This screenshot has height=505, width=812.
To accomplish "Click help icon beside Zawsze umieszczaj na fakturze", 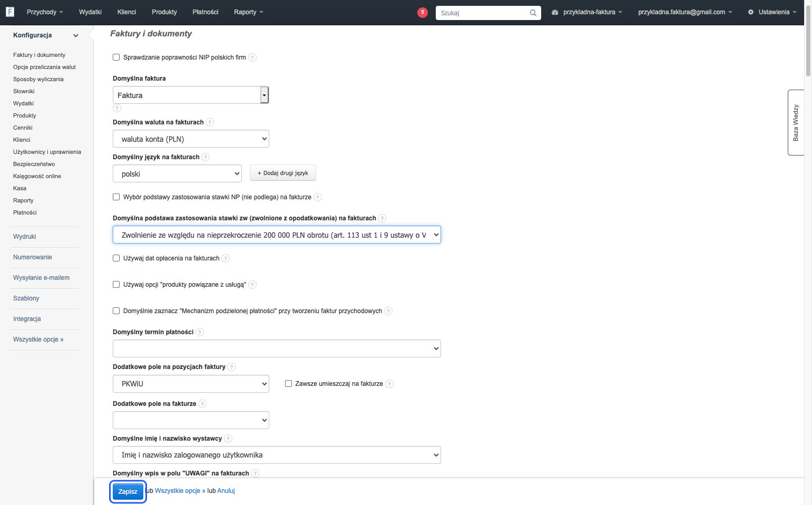I will click(x=389, y=384).
